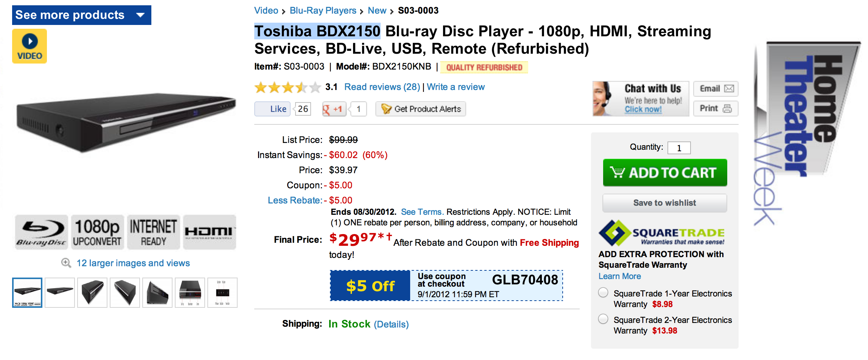Click the Google +1 button
The width and height of the screenshot is (868, 360).
click(x=334, y=109)
